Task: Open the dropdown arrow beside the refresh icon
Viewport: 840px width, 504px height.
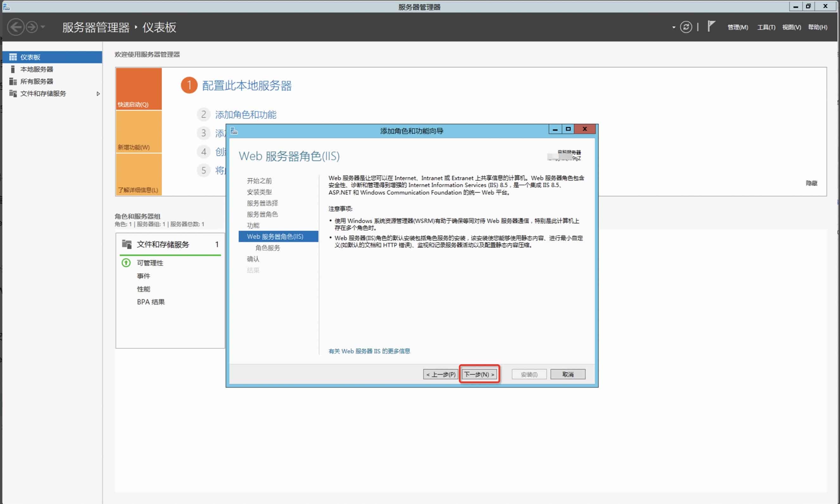Action: tap(674, 27)
